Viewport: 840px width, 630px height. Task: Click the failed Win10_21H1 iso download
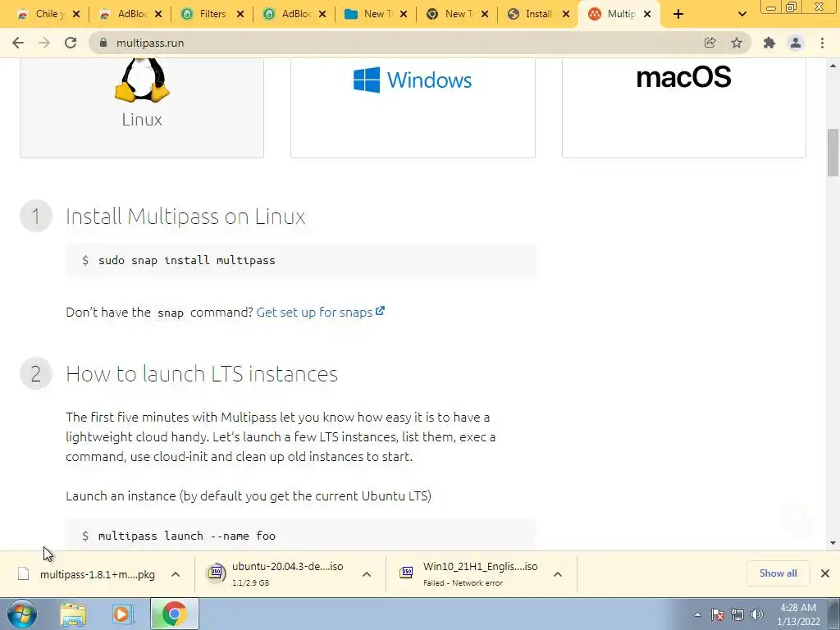[x=468, y=573]
